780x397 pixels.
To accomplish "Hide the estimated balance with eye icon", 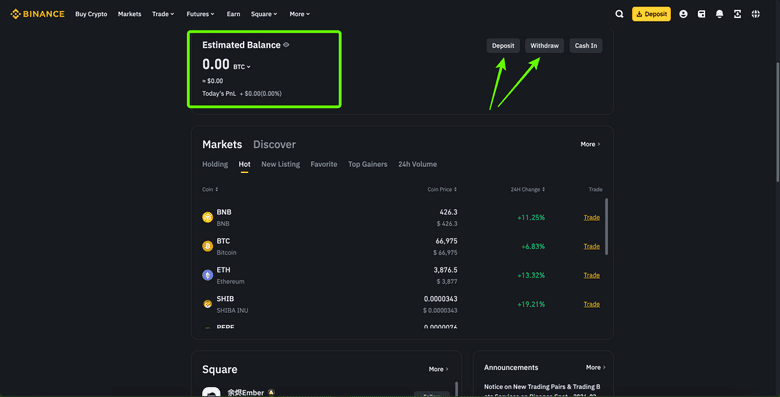I will (x=286, y=45).
